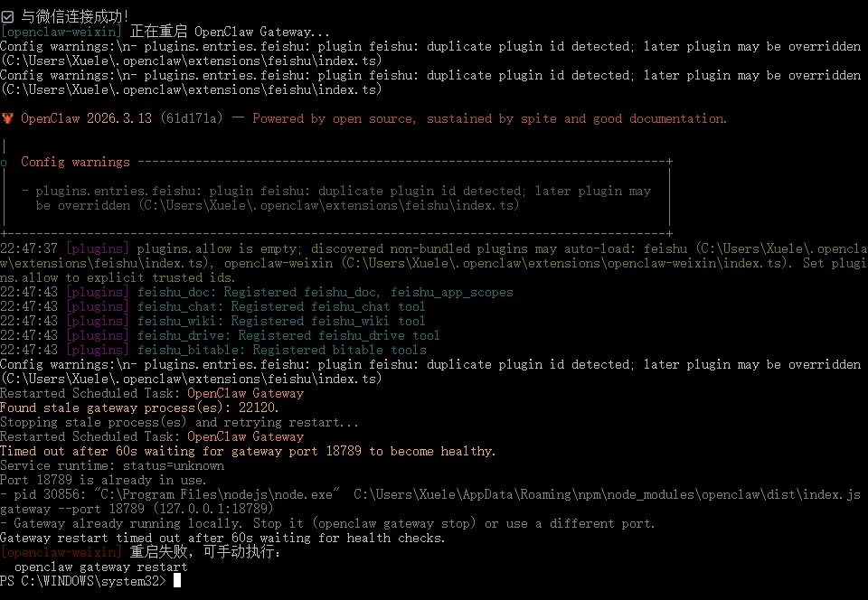868x600 pixels.
Task: Click the checkmark box before 与微信连接成功
Action: click(7, 17)
